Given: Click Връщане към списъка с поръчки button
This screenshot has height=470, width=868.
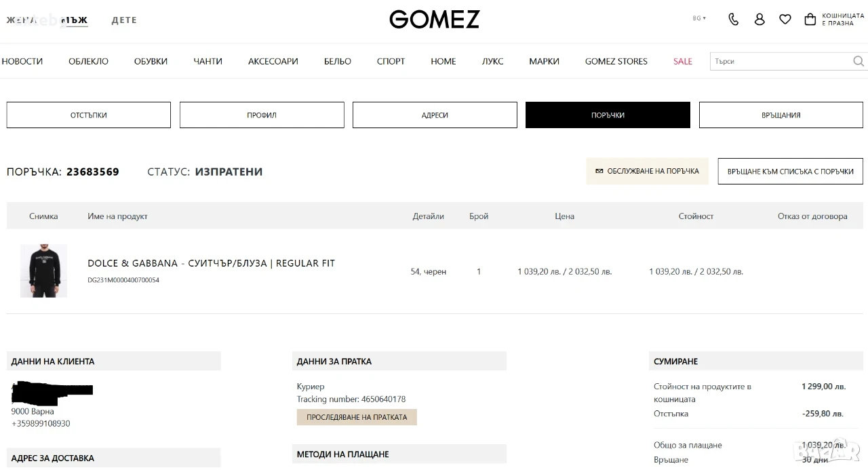Looking at the screenshot, I should (791, 171).
